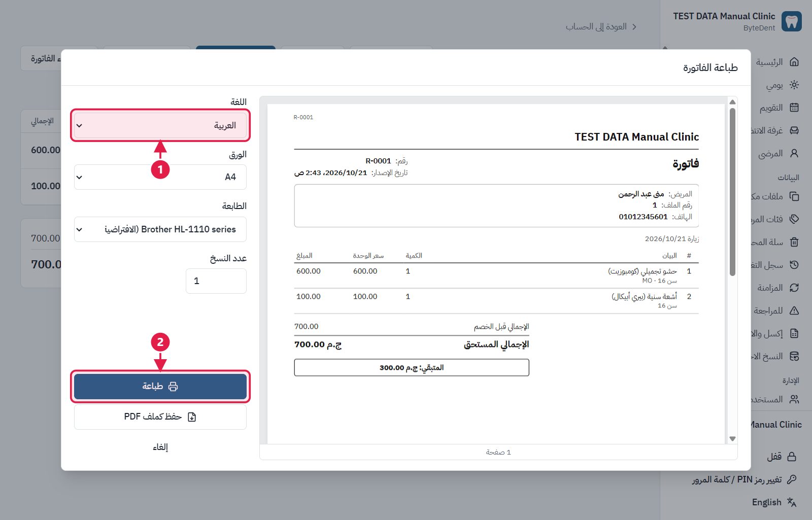Click the preview scrollbar down arrow
This screenshot has height=520, width=812.
coord(732,439)
